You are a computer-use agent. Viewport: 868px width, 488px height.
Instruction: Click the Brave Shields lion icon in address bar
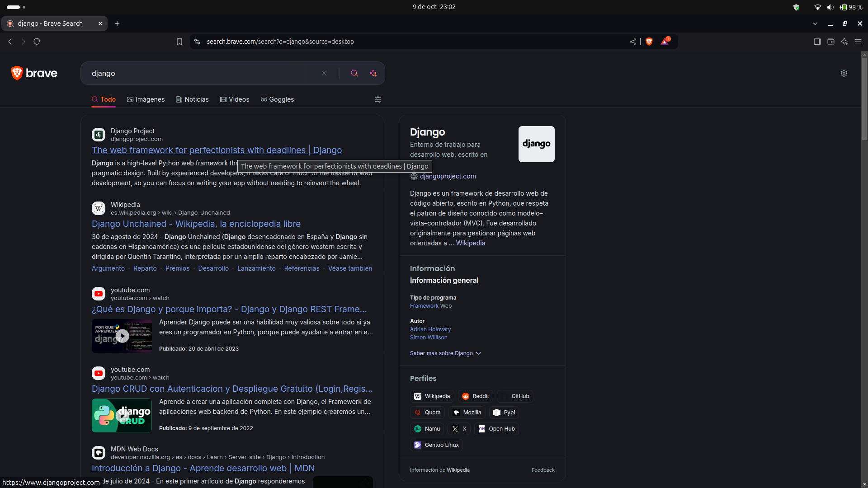click(x=649, y=42)
